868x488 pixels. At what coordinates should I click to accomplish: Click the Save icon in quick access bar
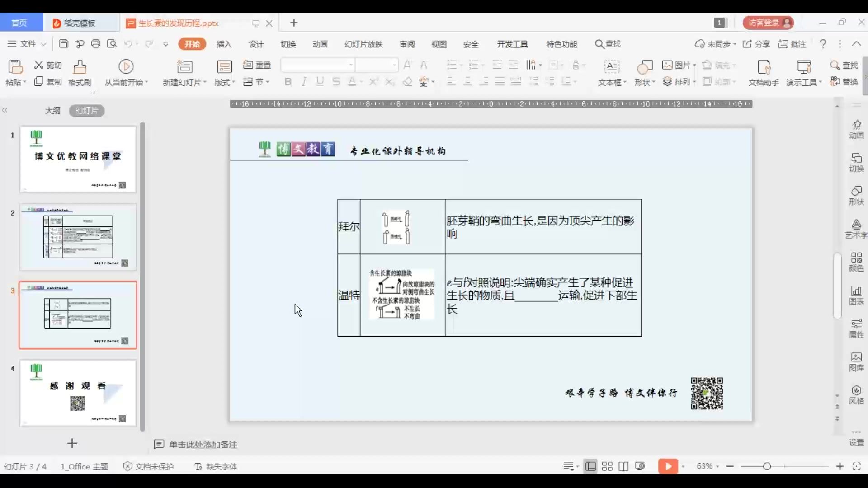coord(64,44)
